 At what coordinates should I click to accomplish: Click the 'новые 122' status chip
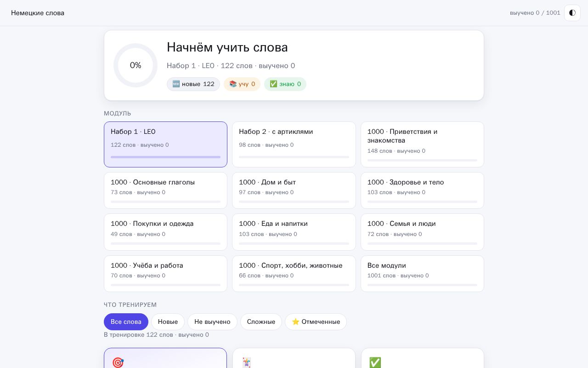tap(193, 84)
